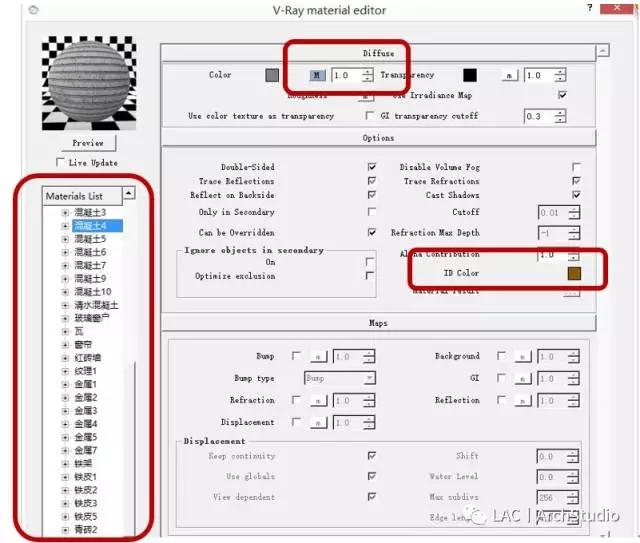Toggle the Double-Sided checkbox
This screenshot has width=640, height=543.
[371, 167]
